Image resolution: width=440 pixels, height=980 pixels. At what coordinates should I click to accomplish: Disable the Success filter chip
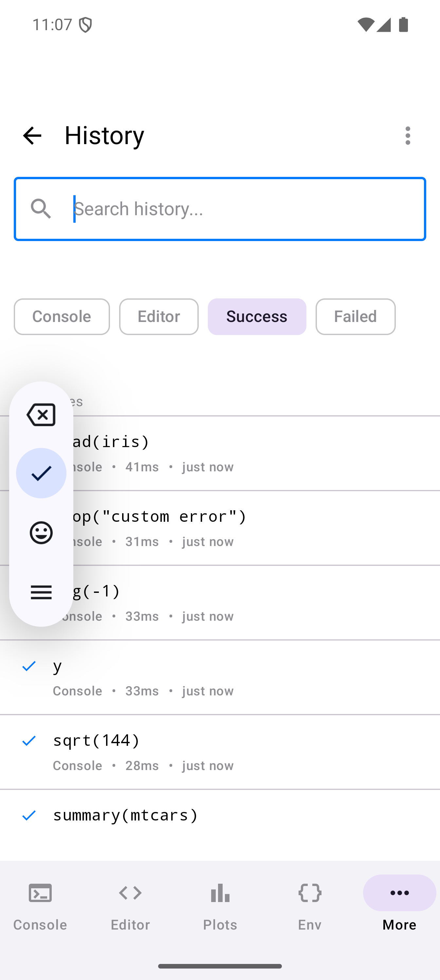257,316
